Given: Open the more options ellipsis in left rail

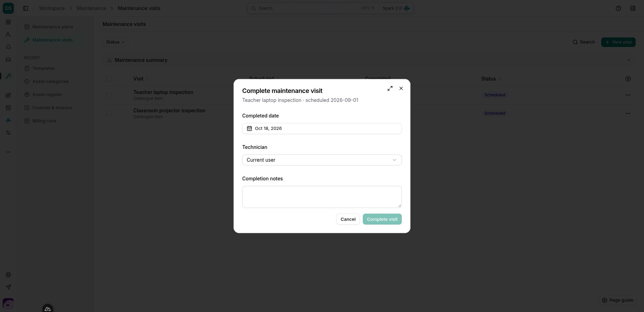Looking at the screenshot, I should click(8, 152).
